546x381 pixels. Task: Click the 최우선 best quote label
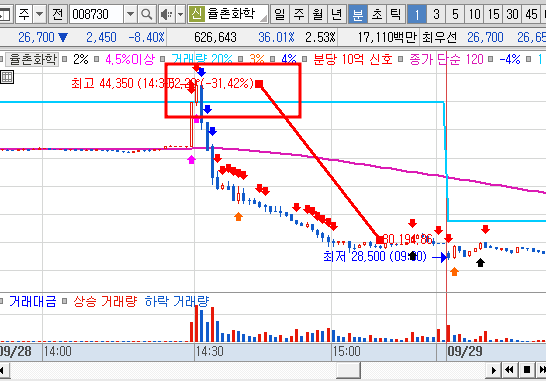(439, 37)
